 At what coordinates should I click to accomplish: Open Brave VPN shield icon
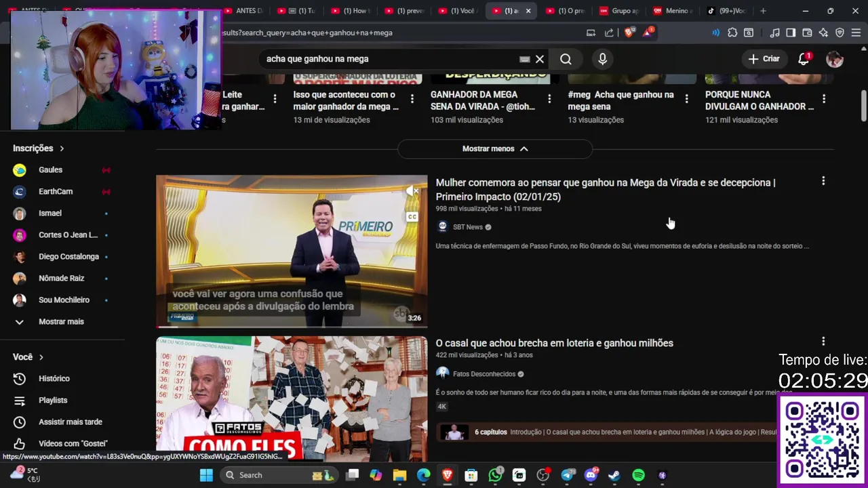840,33
